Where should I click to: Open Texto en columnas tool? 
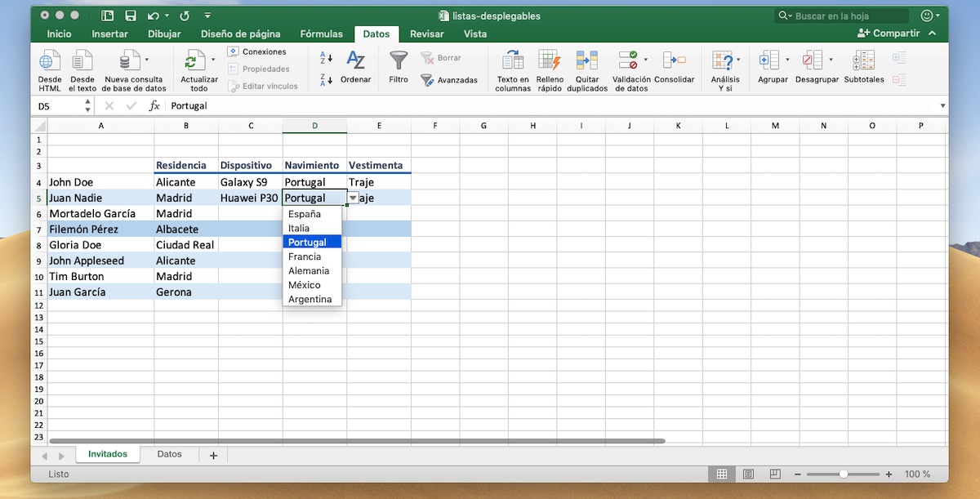513,61
